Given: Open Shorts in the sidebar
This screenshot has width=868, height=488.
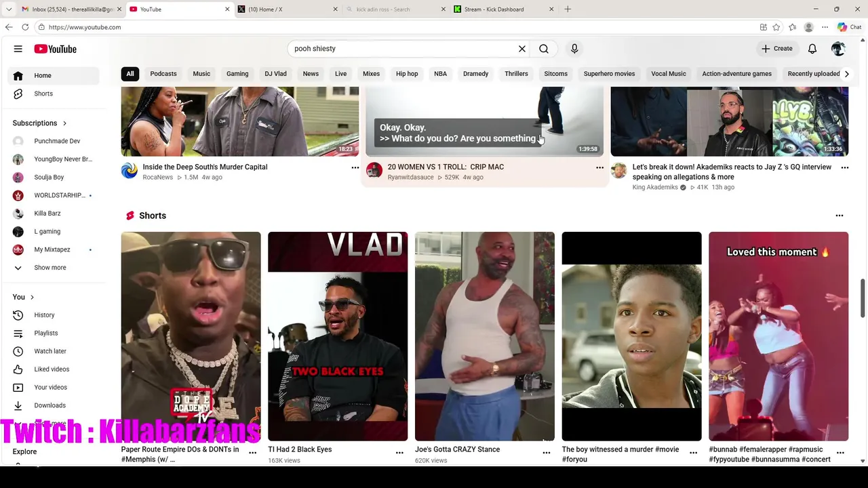Looking at the screenshot, I should tap(54, 94).
